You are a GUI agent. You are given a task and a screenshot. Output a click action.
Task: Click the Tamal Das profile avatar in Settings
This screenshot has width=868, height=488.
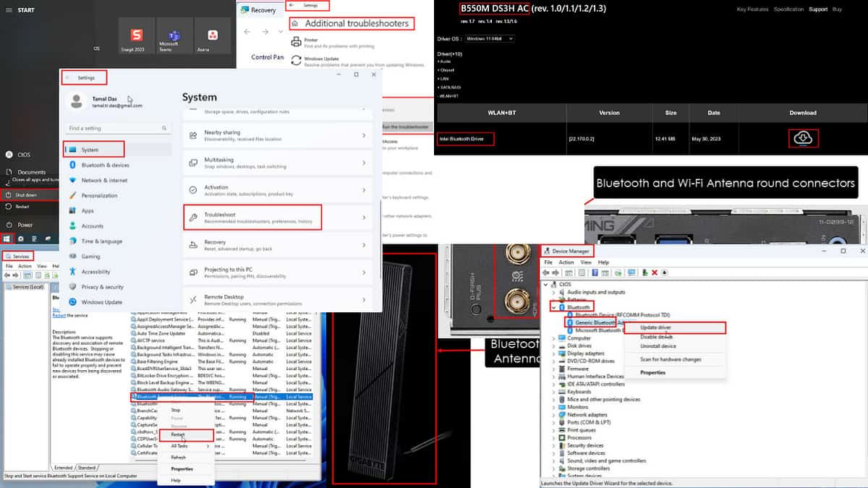[x=77, y=101]
